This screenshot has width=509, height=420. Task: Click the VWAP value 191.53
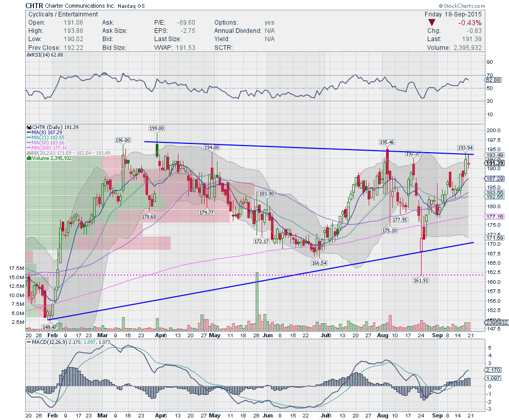(186, 47)
